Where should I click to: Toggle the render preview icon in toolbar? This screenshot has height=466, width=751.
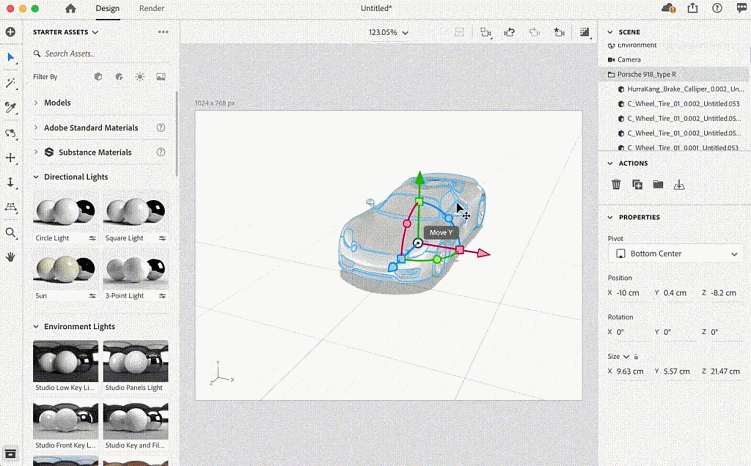(x=585, y=32)
